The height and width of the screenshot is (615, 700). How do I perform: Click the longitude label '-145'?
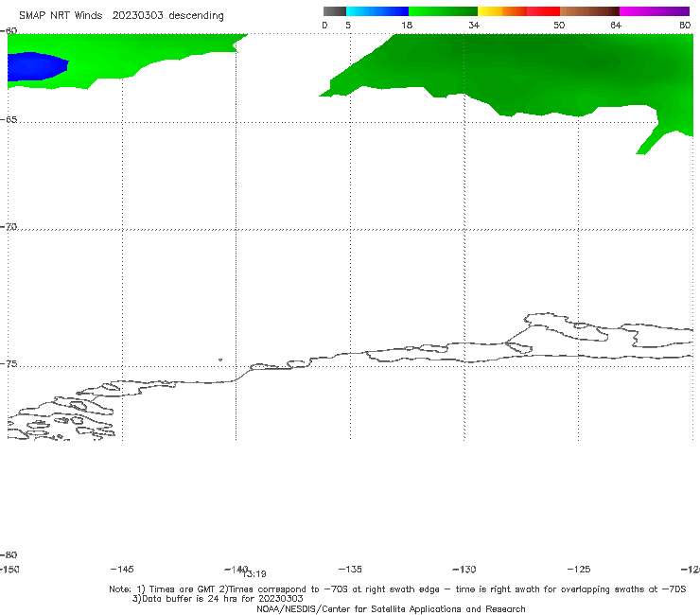[x=122, y=570]
